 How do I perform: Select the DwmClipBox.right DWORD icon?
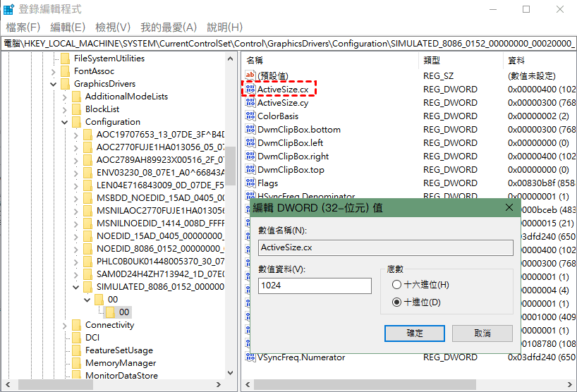(x=250, y=156)
